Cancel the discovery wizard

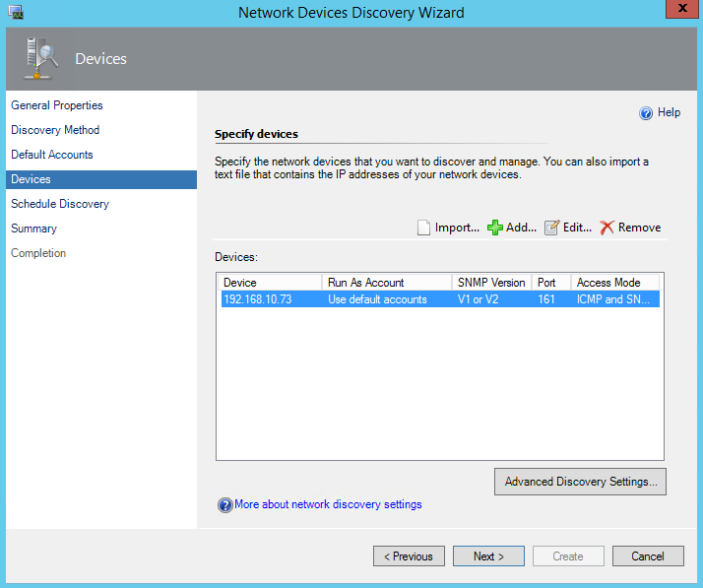click(x=647, y=556)
